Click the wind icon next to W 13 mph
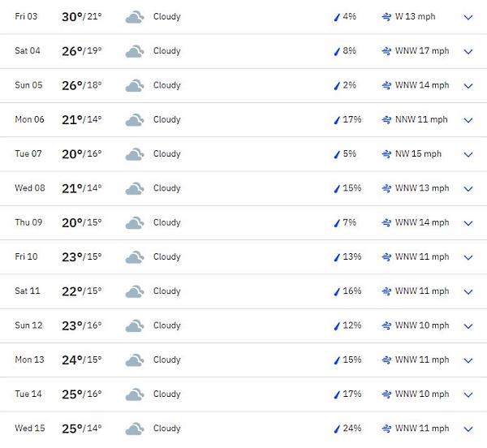This screenshot has height=448, width=487. 386,17
